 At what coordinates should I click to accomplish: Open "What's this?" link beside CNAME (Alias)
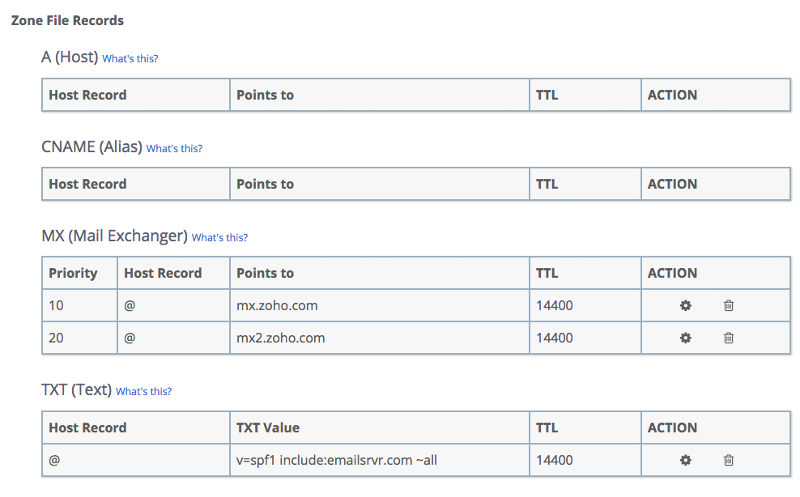(174, 148)
